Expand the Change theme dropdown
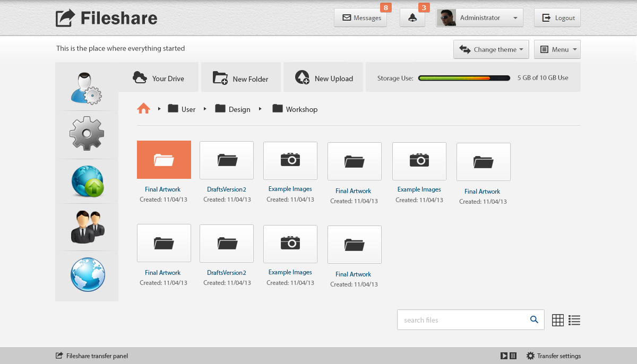 coord(491,49)
